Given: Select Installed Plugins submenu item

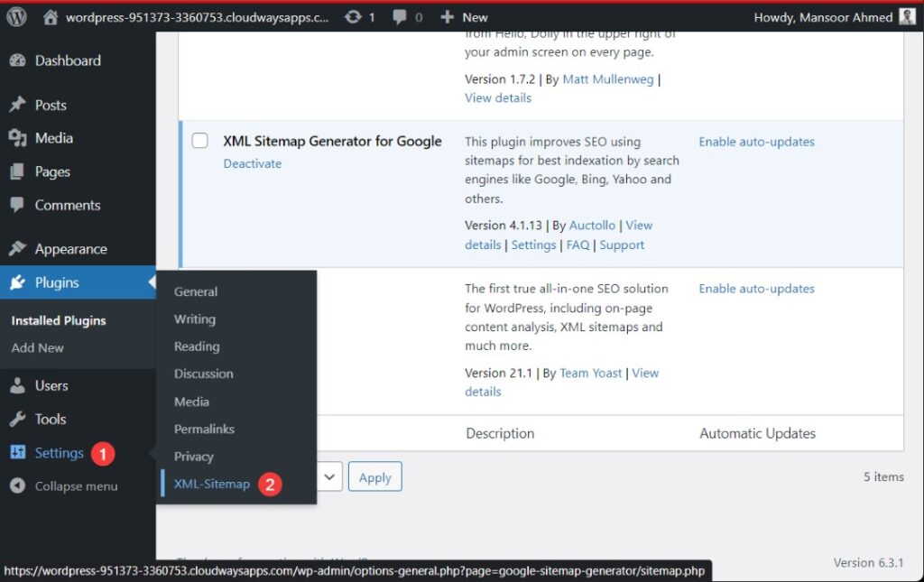Looking at the screenshot, I should tap(59, 320).
